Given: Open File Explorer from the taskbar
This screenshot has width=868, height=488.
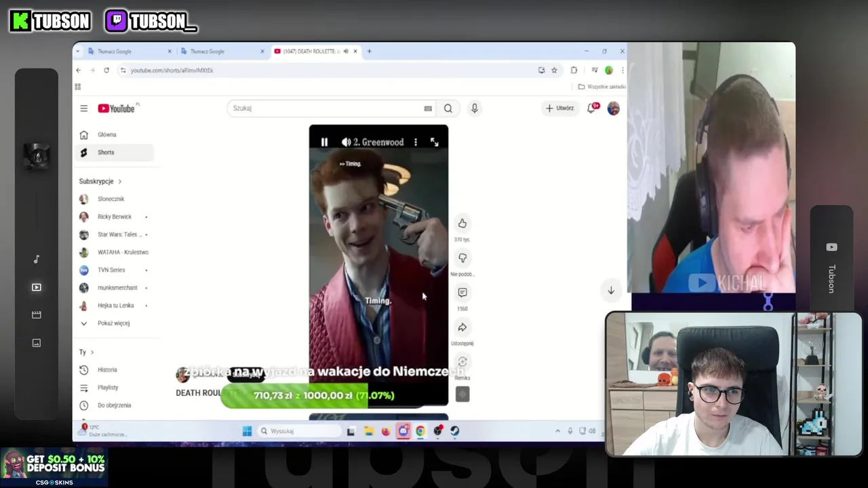Looking at the screenshot, I should [368, 431].
